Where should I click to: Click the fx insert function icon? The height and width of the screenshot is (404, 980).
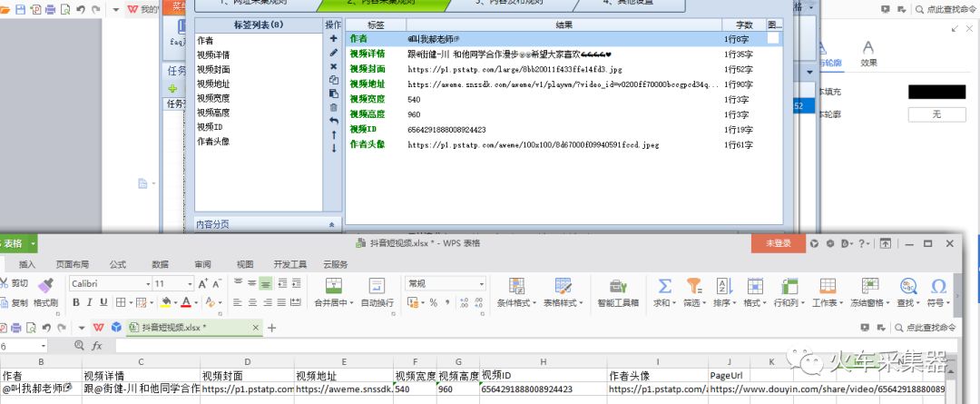tap(97, 345)
